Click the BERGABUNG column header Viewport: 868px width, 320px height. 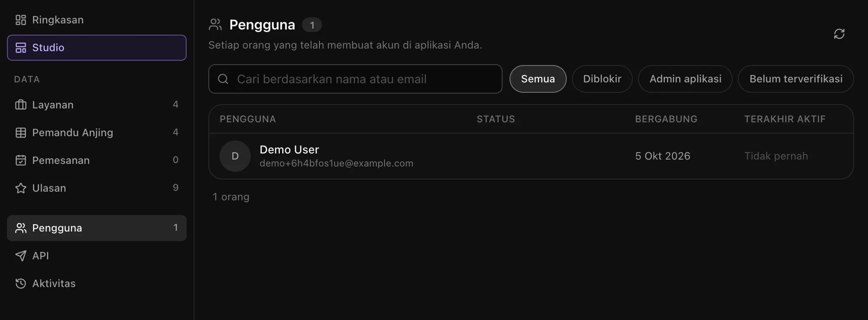coord(666,119)
